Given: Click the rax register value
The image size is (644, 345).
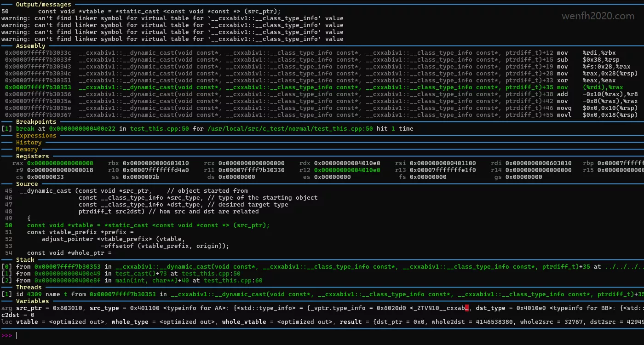Looking at the screenshot, I should tap(60, 163).
